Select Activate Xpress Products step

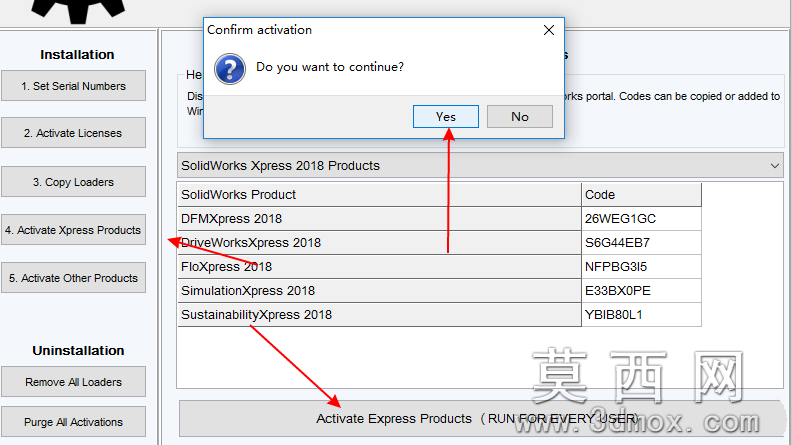coord(73,230)
